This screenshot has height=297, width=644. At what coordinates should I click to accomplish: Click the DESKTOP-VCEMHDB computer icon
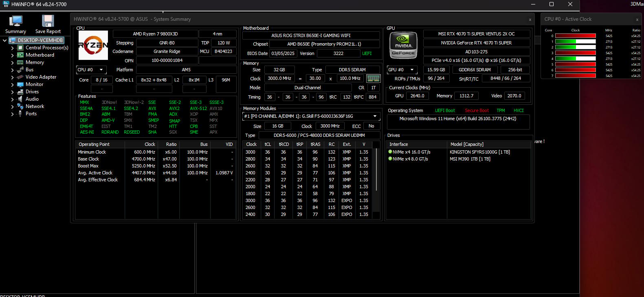[12, 40]
